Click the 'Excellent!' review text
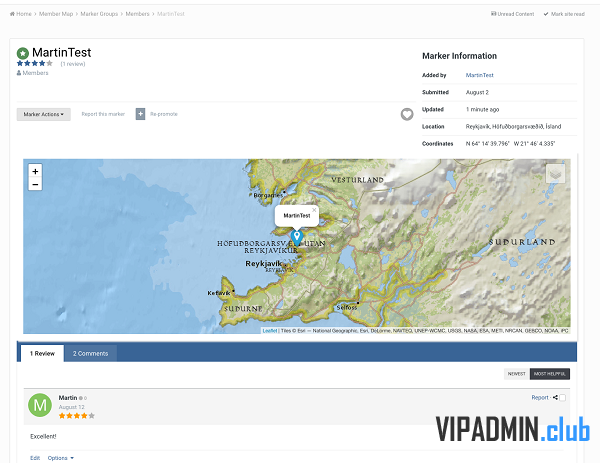The image size is (600, 463). (43, 436)
